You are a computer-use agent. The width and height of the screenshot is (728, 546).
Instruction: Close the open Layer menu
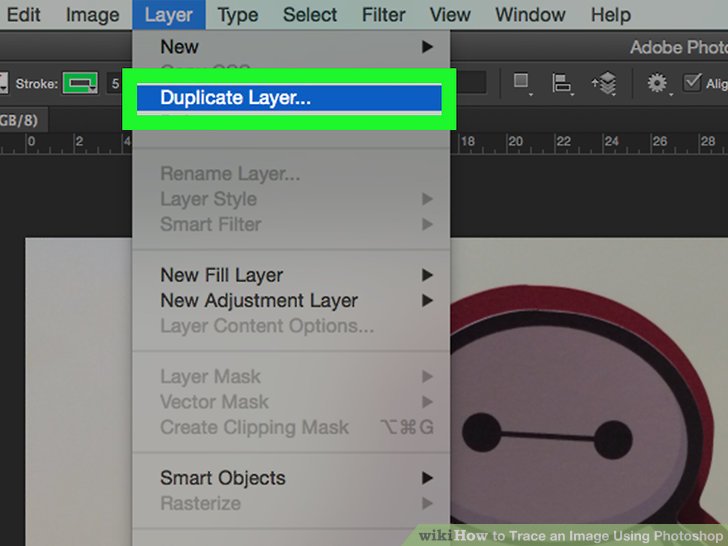(169, 15)
